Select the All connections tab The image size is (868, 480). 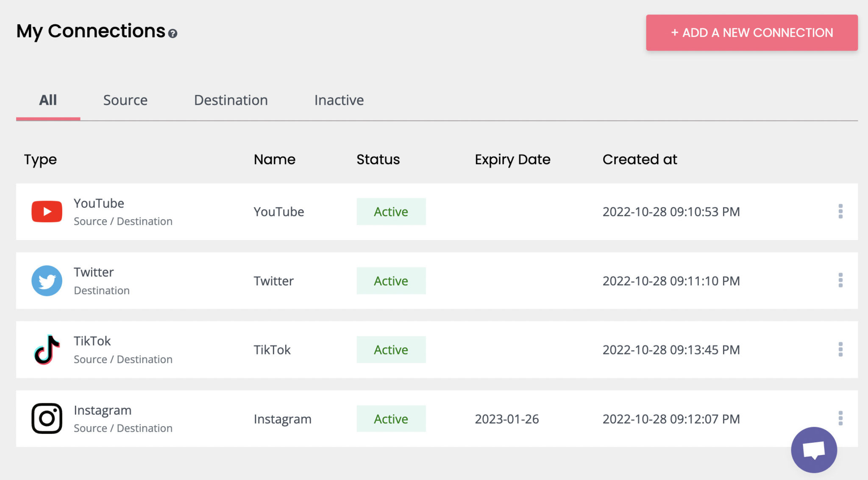[x=47, y=100]
